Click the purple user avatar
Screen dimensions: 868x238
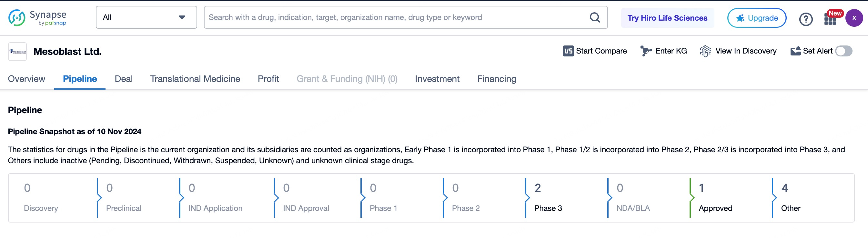point(854,18)
